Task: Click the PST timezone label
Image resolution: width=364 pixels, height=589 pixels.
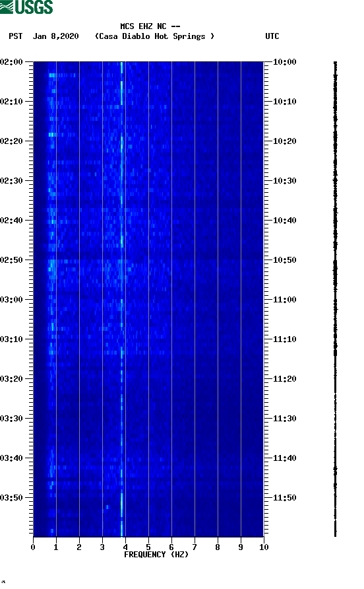Action: 16,36
